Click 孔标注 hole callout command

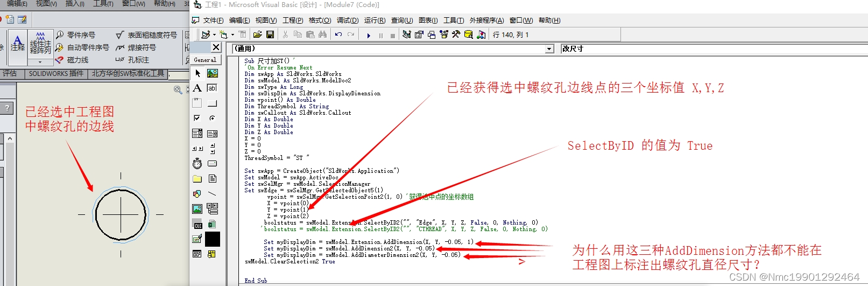point(132,60)
